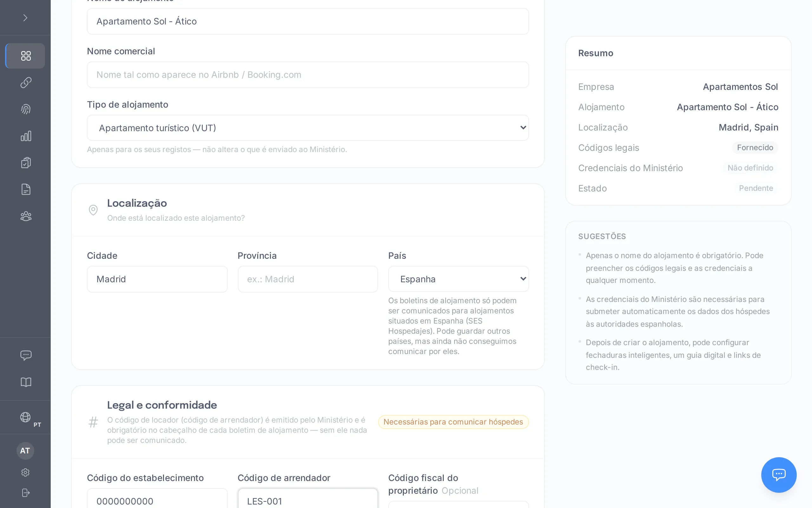Click the 'Localização' section heading
Screen dimensions: 812x508
pos(137,203)
